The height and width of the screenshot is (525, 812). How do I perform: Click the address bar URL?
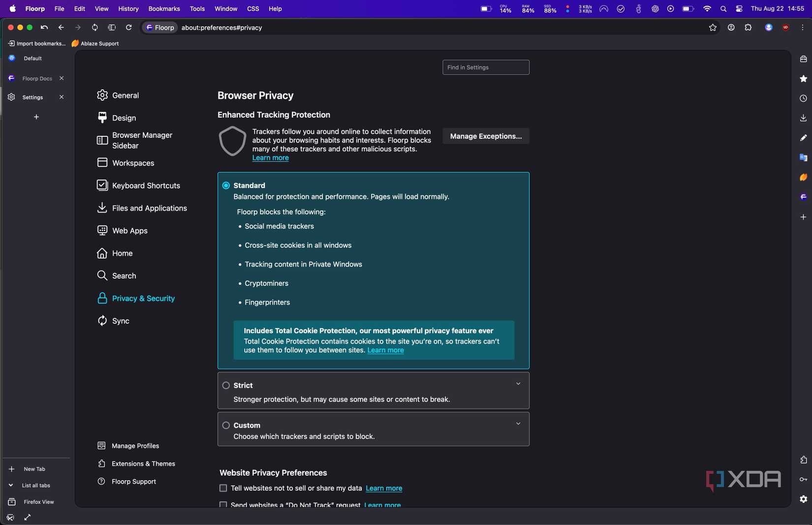pyautogui.click(x=221, y=28)
